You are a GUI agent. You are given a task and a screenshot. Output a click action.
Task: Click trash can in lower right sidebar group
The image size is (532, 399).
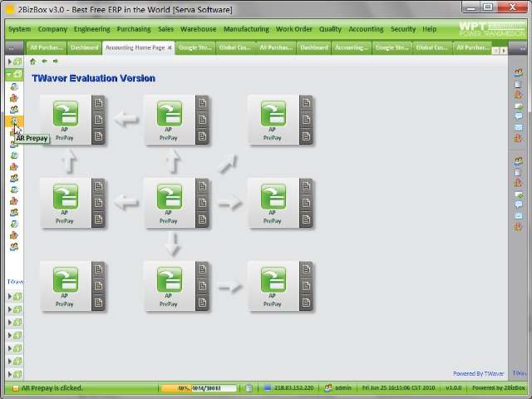(x=519, y=172)
